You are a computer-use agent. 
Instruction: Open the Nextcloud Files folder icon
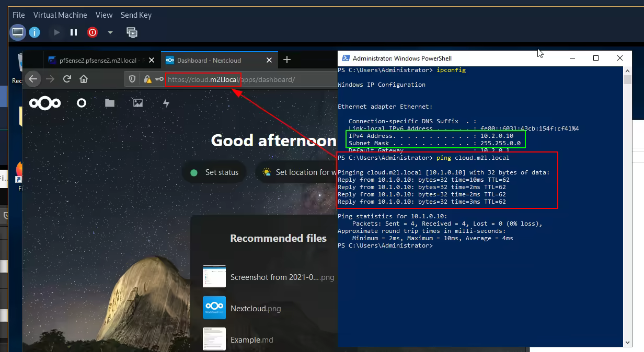click(110, 103)
